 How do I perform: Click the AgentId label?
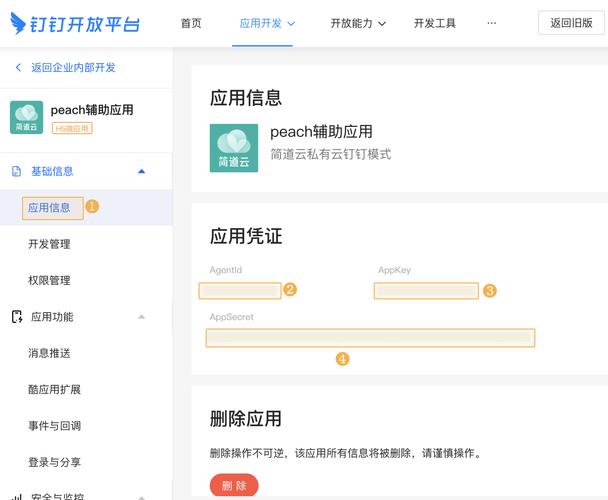pyautogui.click(x=226, y=270)
